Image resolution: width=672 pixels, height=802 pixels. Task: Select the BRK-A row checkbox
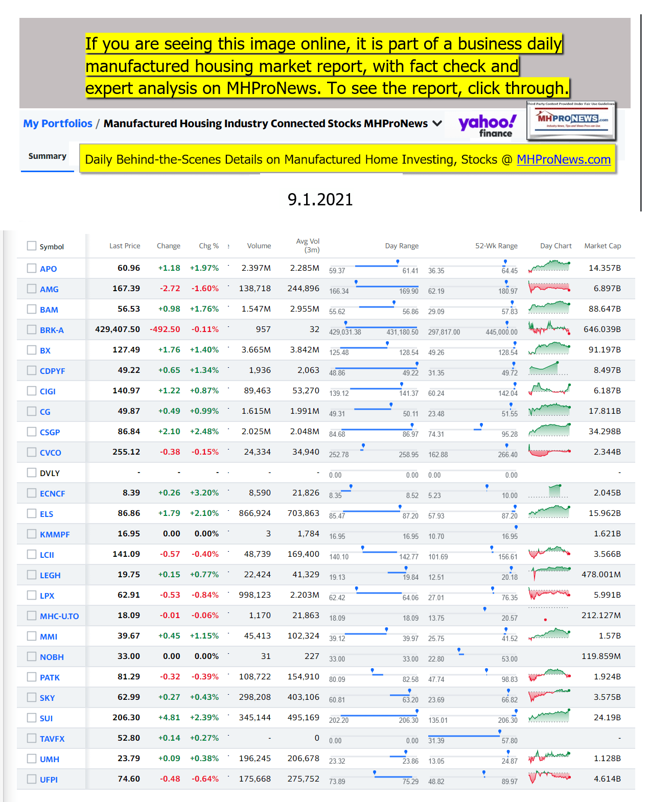tap(32, 329)
